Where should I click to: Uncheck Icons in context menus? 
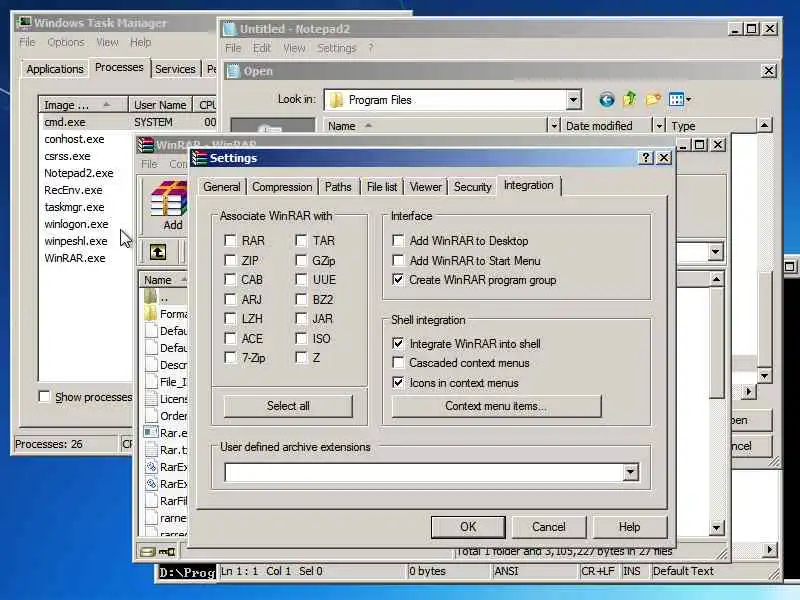pyautogui.click(x=398, y=382)
